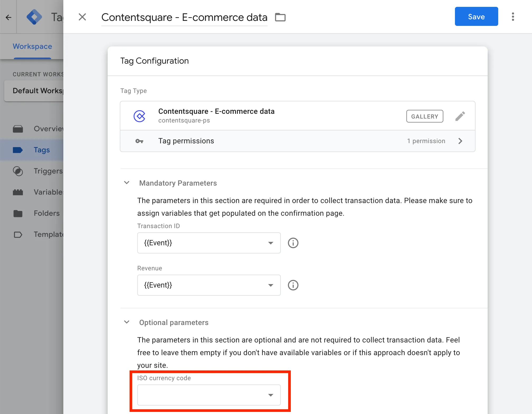
Task: Open the Revenue variable dropdown
Action: click(209, 285)
